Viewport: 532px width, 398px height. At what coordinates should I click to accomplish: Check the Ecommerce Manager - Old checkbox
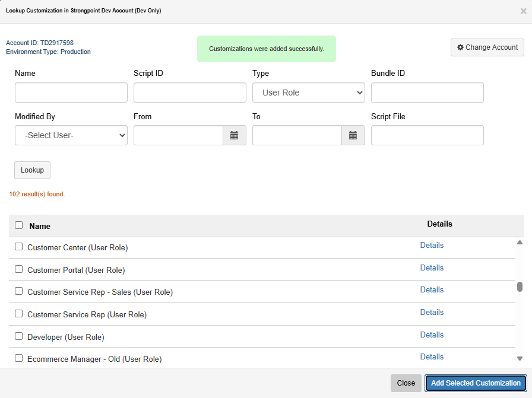[x=18, y=358]
